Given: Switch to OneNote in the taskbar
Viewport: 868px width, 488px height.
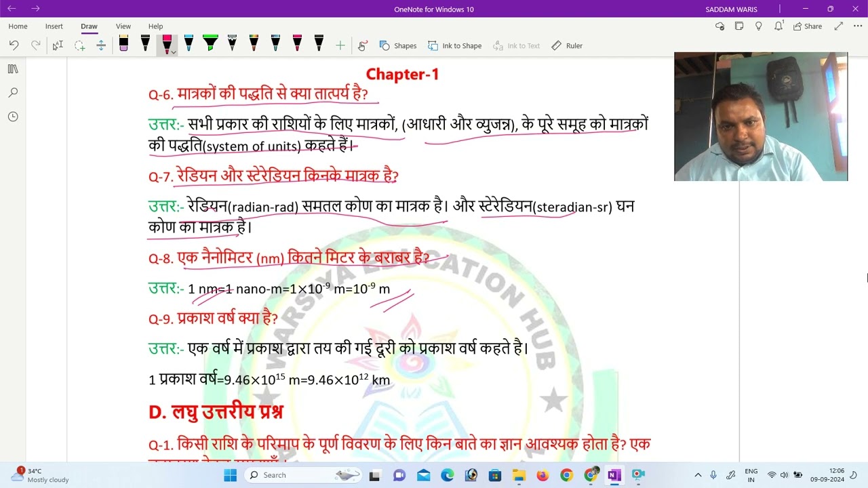Looking at the screenshot, I should click(614, 475).
